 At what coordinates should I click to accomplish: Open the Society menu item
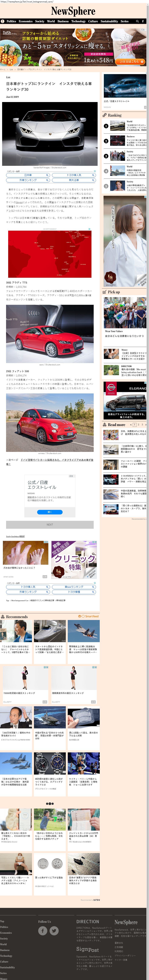40,21
